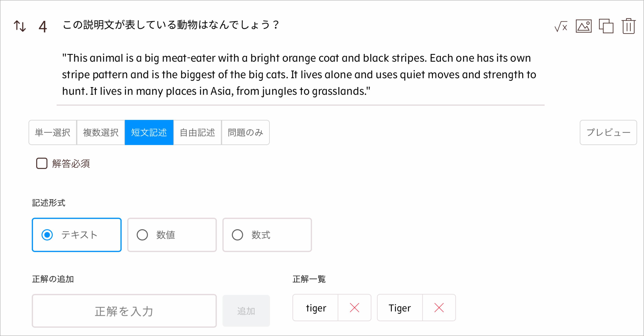Click the English tiger description text
The width and height of the screenshot is (644, 336).
coord(299,74)
